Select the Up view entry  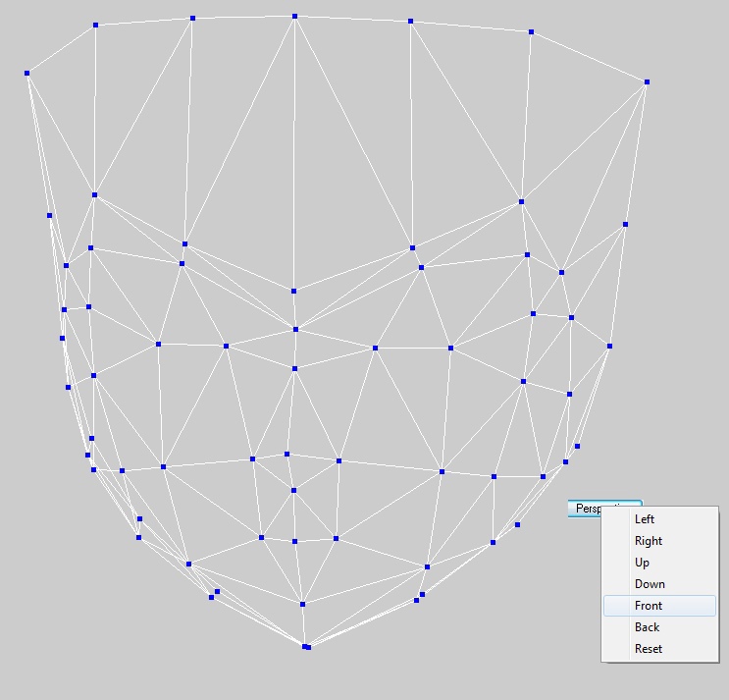[x=659, y=563]
